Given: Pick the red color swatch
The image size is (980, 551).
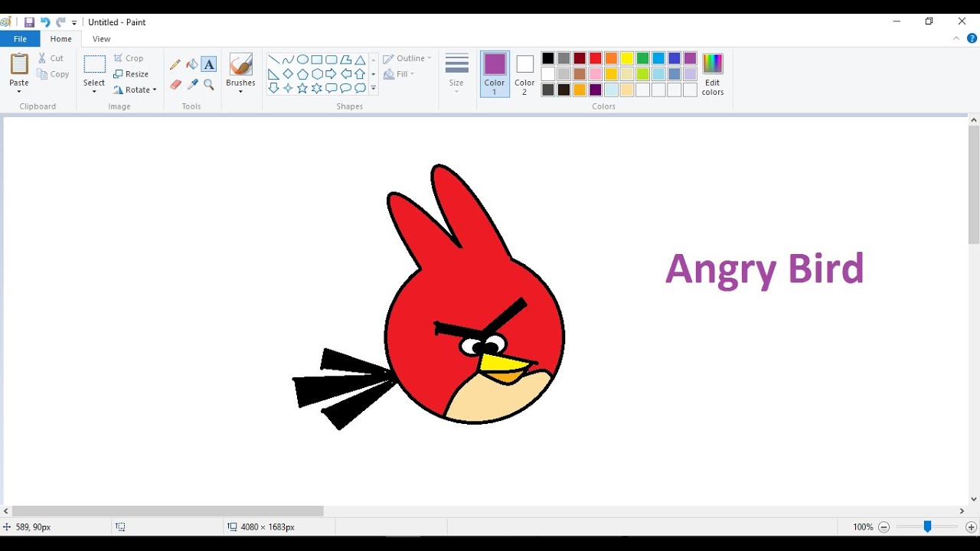Looking at the screenshot, I should pos(596,58).
